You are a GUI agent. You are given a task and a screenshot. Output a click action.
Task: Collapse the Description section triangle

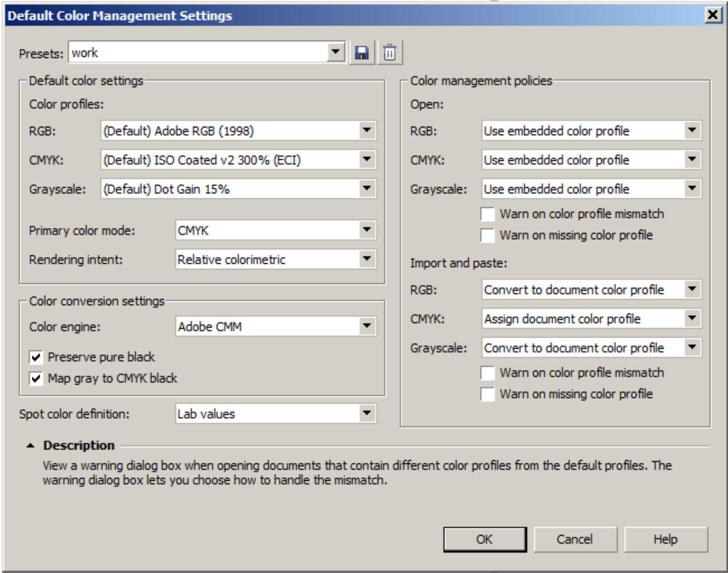click(x=30, y=445)
